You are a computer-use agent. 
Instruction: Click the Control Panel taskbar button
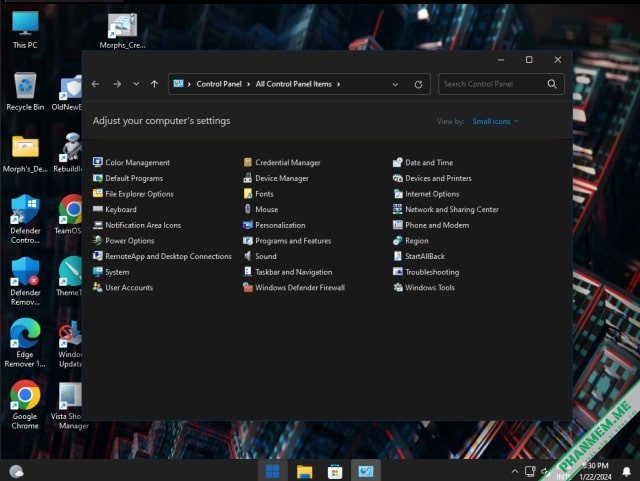[366, 472]
